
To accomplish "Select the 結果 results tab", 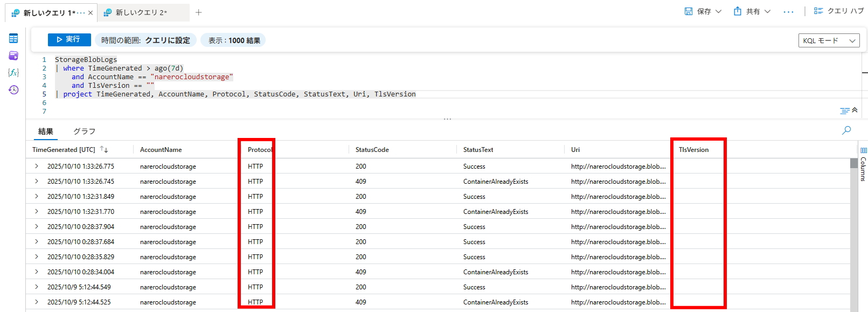I will pos(46,131).
